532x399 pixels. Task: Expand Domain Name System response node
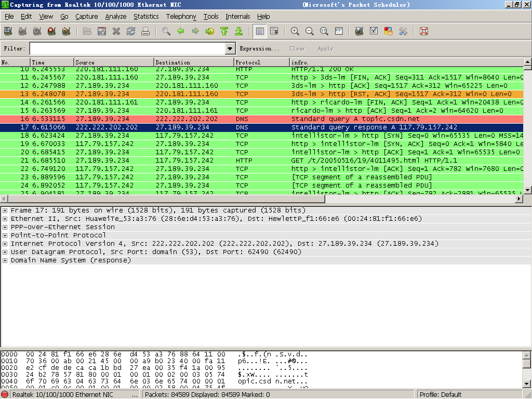click(5, 260)
